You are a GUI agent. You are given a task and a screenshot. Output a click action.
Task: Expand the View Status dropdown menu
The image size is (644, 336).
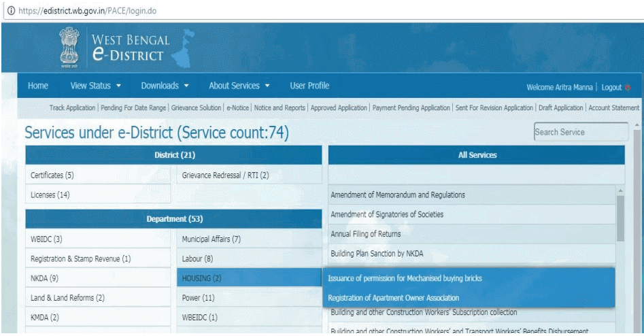pyautogui.click(x=95, y=86)
